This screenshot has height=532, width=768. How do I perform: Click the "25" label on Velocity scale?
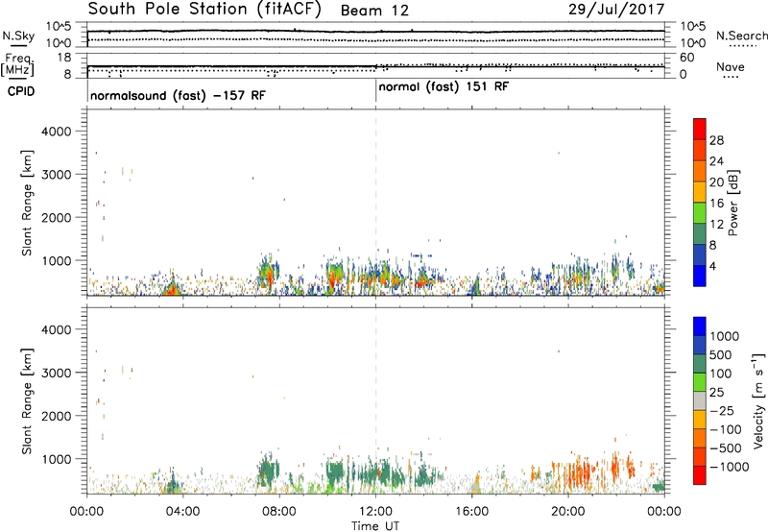716,393
